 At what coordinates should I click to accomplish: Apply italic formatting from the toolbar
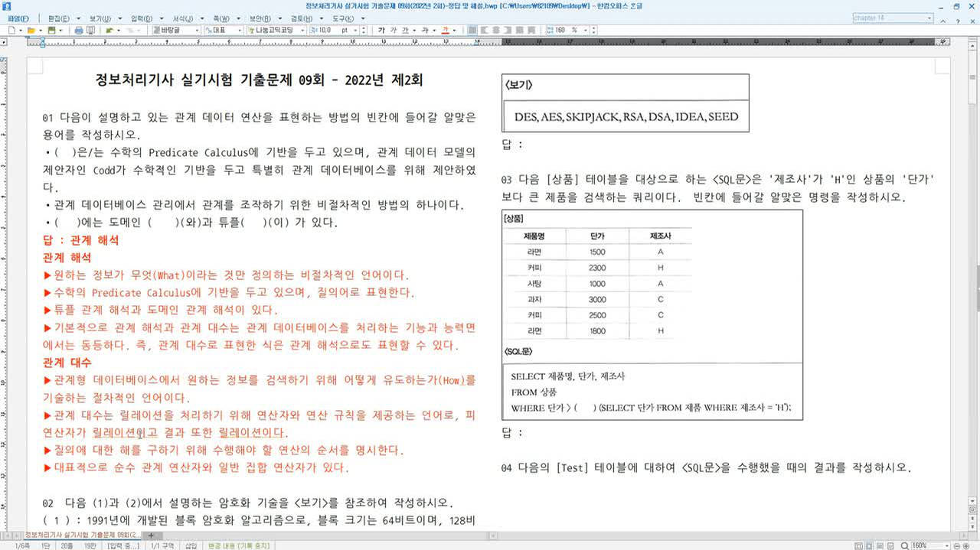pyautogui.click(x=393, y=31)
